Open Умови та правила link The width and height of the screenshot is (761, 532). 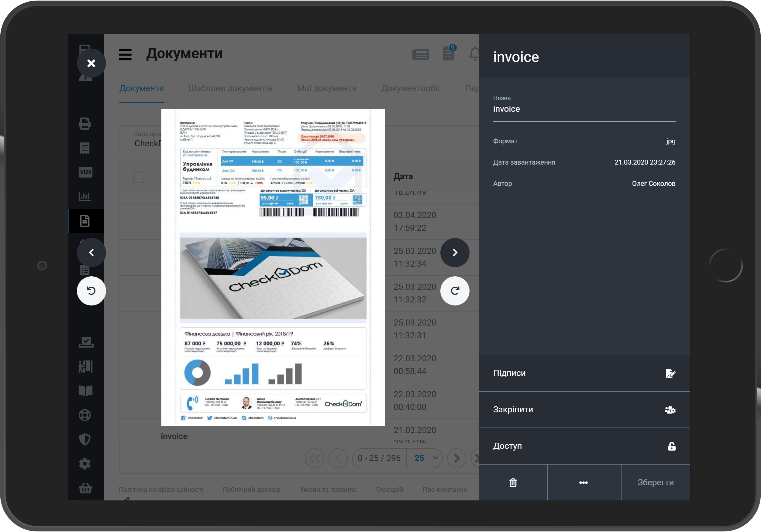[x=328, y=489]
